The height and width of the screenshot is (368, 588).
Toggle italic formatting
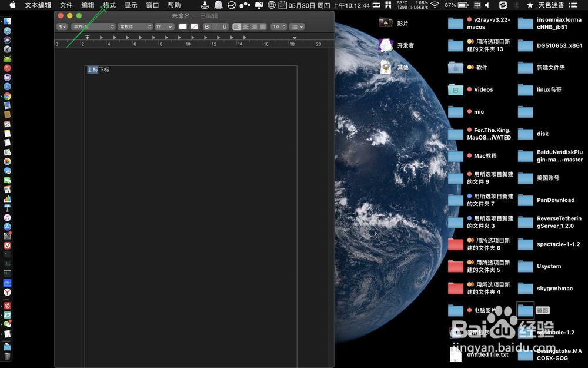216,26
